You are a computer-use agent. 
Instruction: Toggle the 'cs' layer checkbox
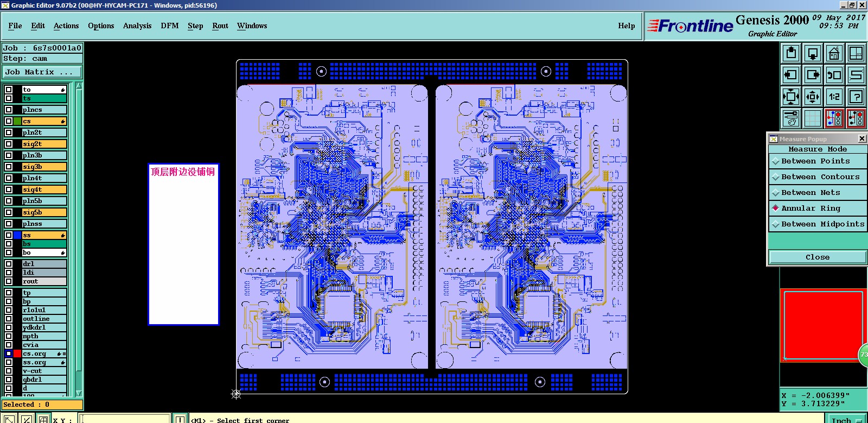tap(8, 121)
